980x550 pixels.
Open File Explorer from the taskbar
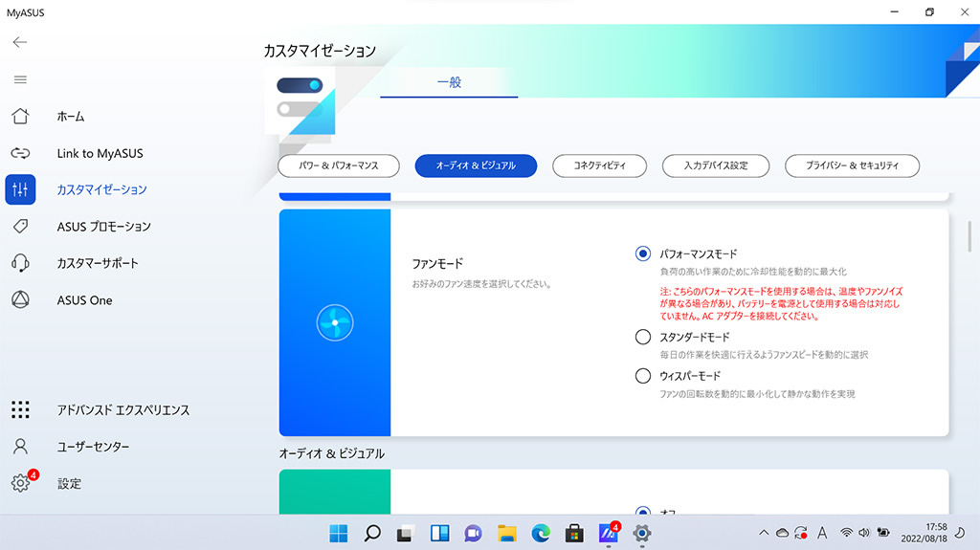click(x=507, y=533)
